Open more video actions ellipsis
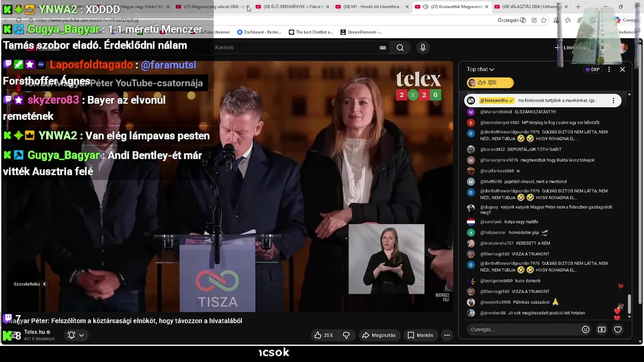The height and width of the screenshot is (362, 644). [447, 335]
